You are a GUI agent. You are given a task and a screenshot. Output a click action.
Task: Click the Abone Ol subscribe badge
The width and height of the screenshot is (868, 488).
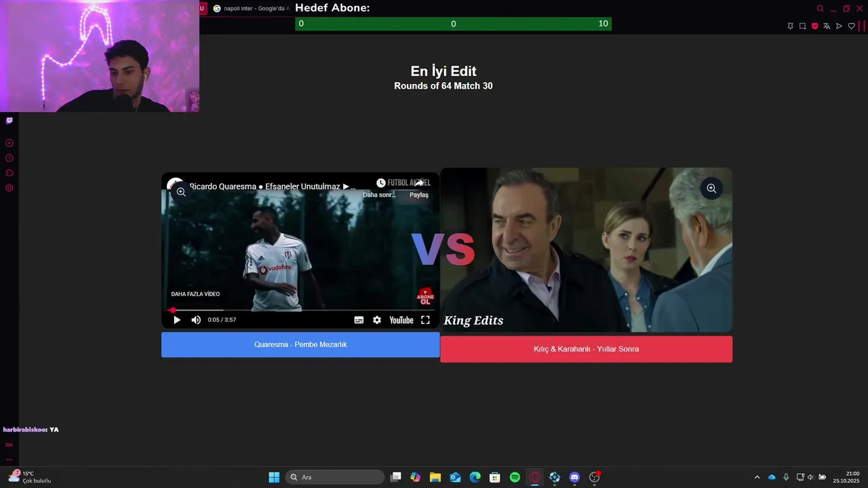pos(425,297)
